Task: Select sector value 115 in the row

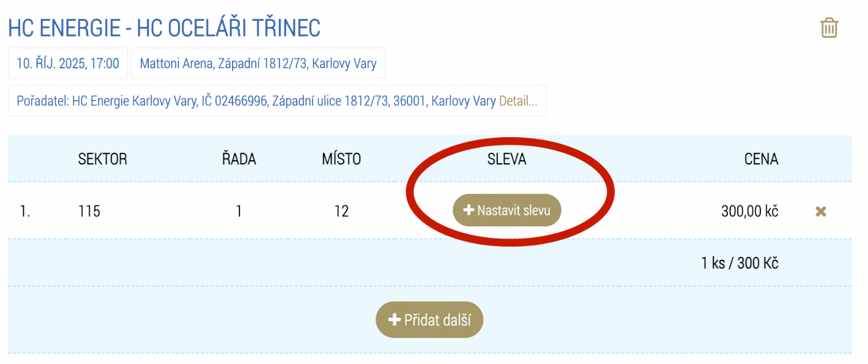Action: pyautogui.click(x=89, y=212)
